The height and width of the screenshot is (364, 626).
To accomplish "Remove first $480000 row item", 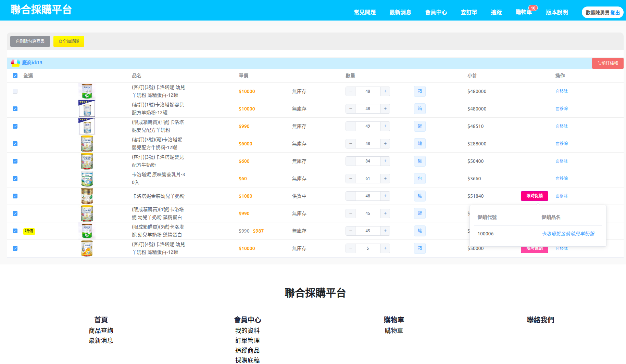I will pos(562,91).
